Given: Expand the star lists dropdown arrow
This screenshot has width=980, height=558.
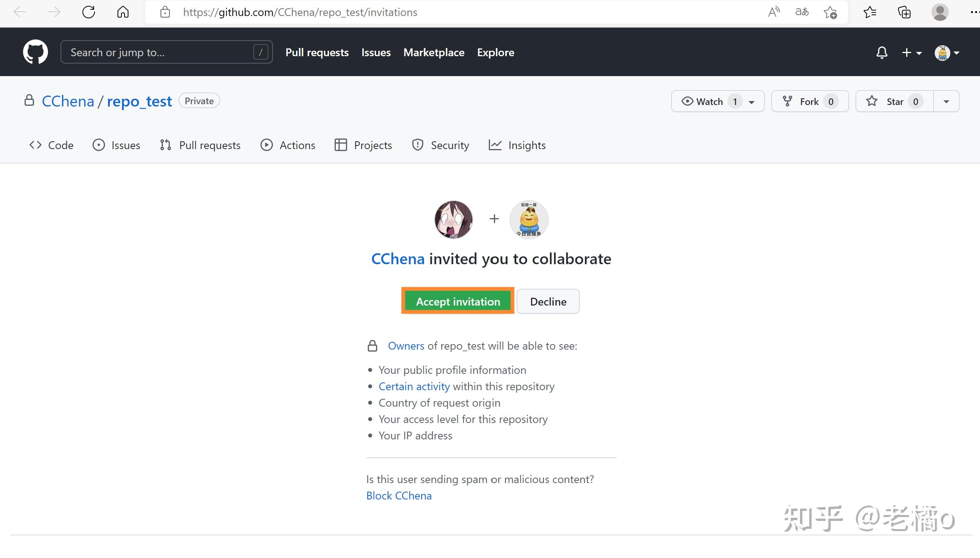Looking at the screenshot, I should pos(946,101).
